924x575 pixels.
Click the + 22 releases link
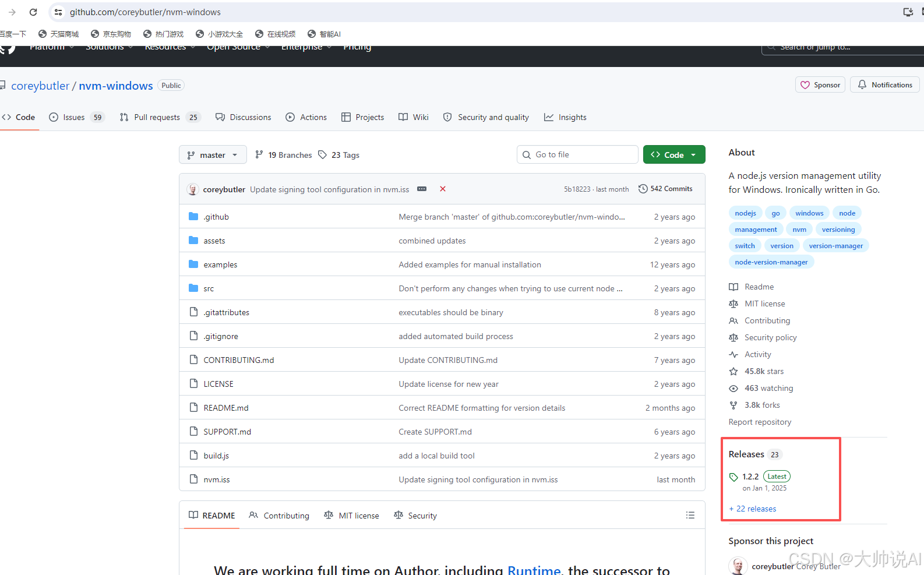pos(753,509)
